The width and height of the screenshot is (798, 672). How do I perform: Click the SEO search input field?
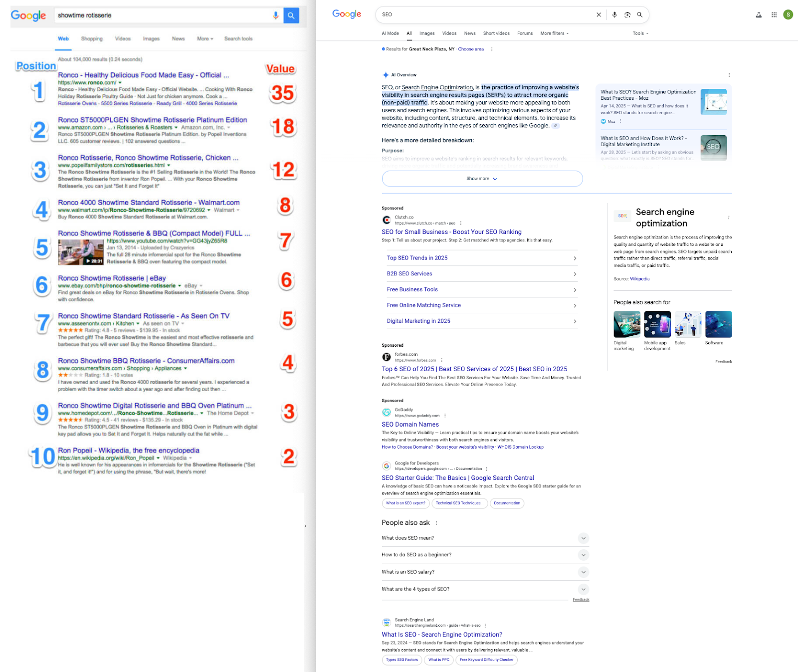(x=486, y=15)
